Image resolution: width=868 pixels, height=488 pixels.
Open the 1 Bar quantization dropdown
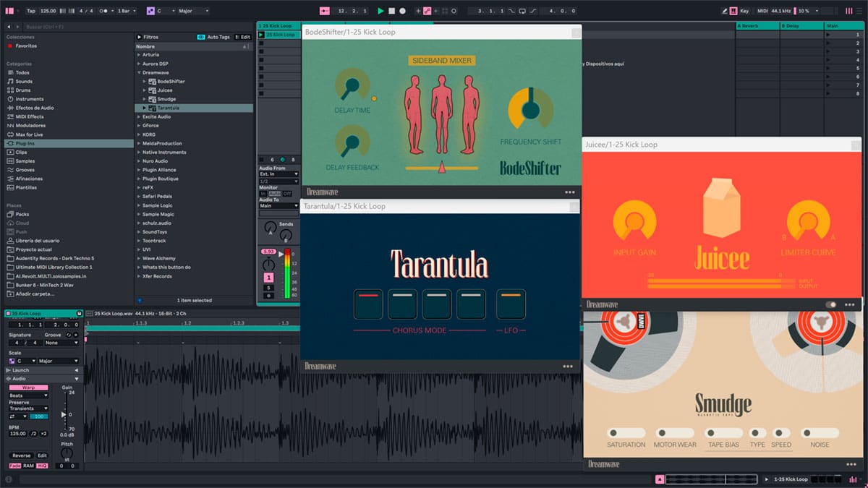click(127, 11)
